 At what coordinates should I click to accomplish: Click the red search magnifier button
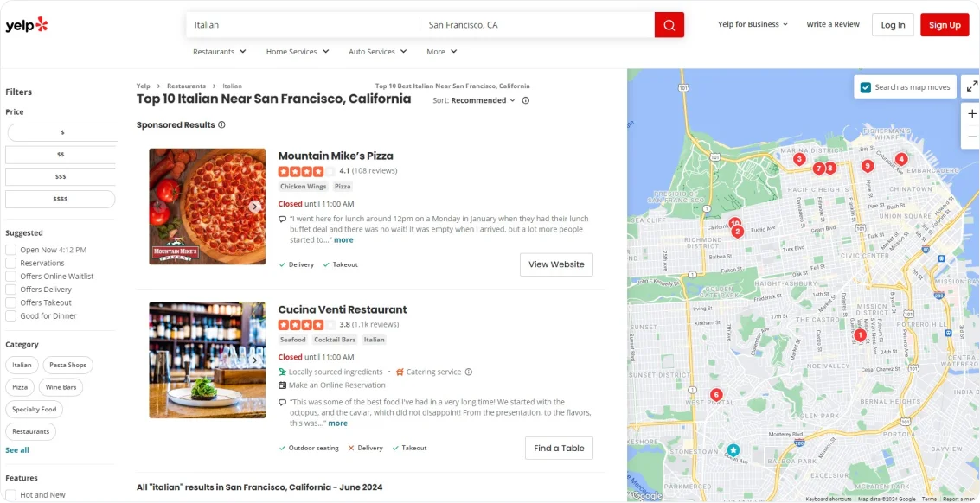(669, 25)
